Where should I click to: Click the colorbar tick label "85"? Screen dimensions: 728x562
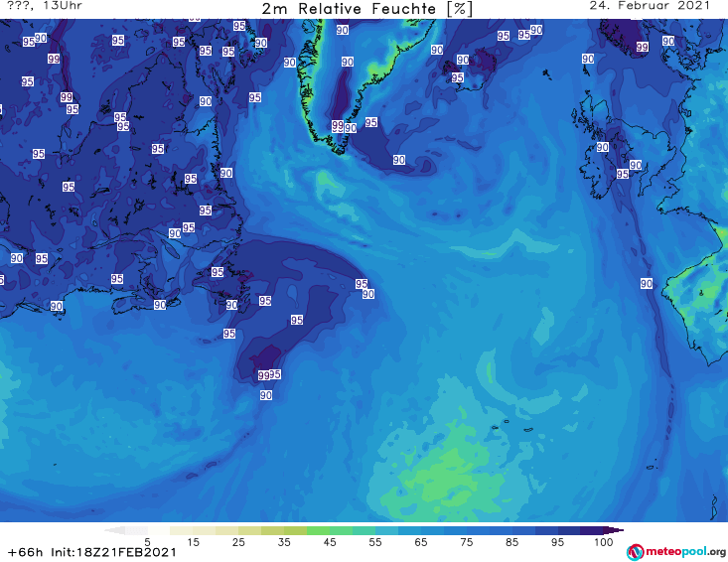(512, 542)
